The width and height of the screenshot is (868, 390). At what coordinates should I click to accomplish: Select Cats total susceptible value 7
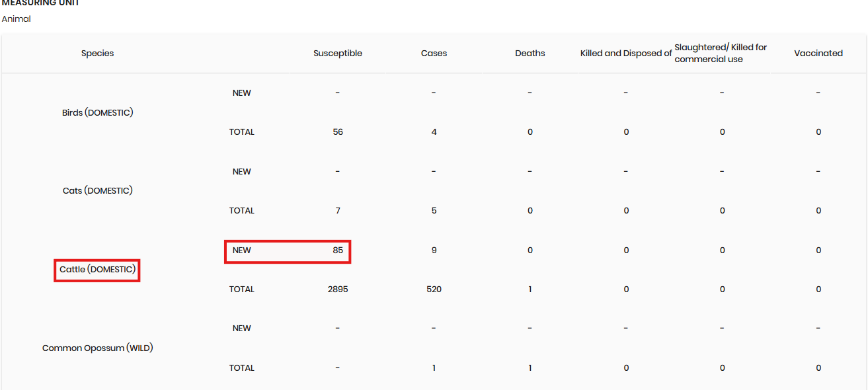coord(338,211)
